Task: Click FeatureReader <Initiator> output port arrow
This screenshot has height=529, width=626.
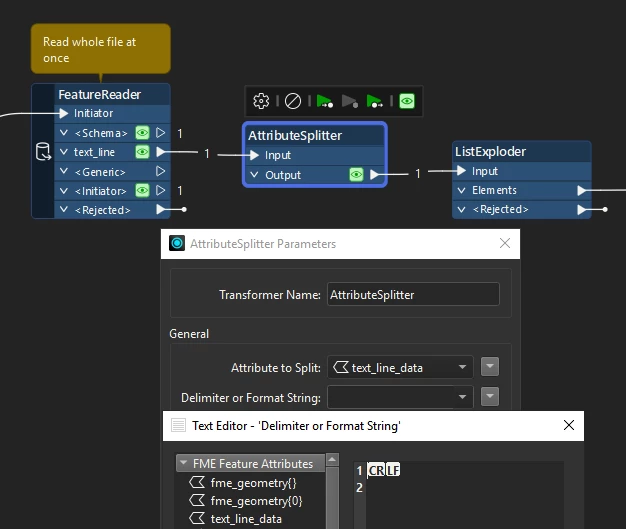Action: (160, 190)
